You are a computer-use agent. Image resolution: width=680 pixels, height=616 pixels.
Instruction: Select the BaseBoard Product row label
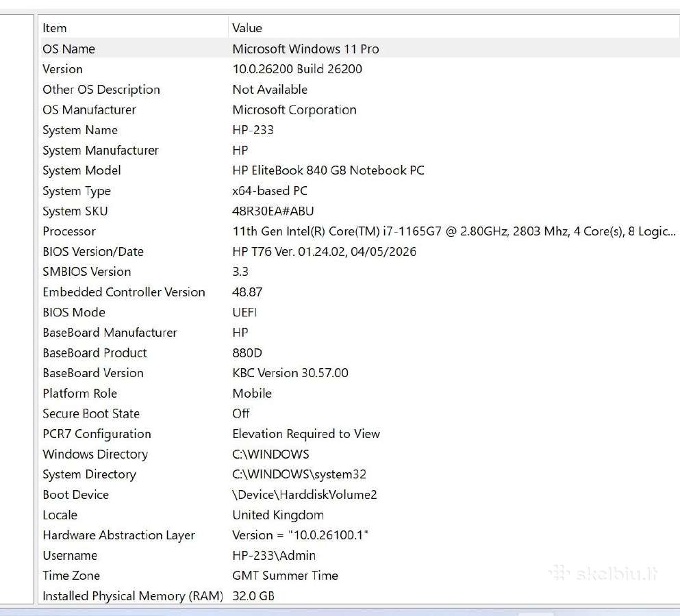coord(95,353)
